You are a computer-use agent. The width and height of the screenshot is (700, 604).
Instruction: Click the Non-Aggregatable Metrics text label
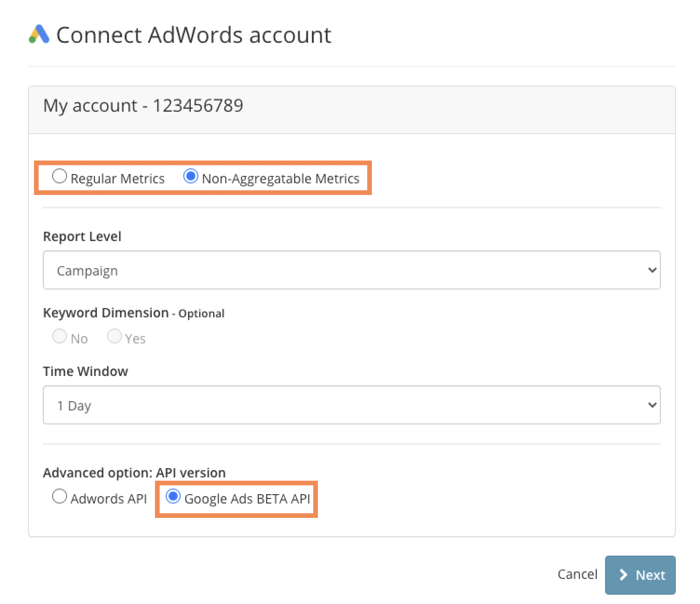[x=281, y=179]
